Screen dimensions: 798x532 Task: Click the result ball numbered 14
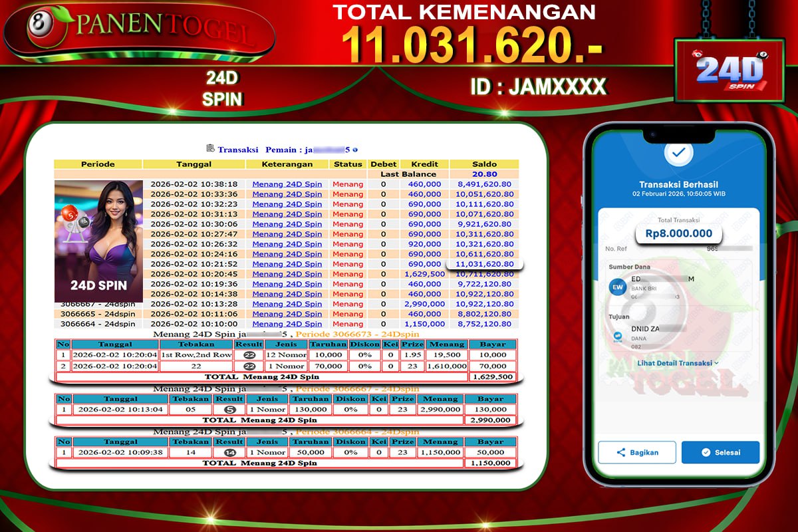point(230,452)
